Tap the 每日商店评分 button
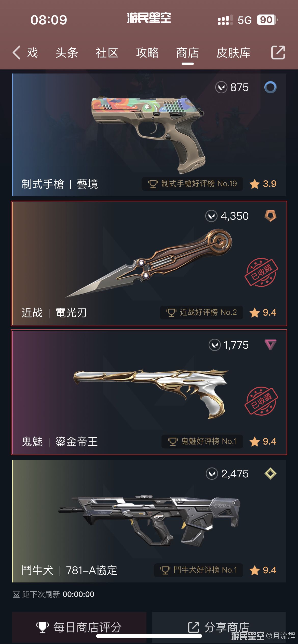Viewport: 298px width, 644px height. (x=79, y=627)
